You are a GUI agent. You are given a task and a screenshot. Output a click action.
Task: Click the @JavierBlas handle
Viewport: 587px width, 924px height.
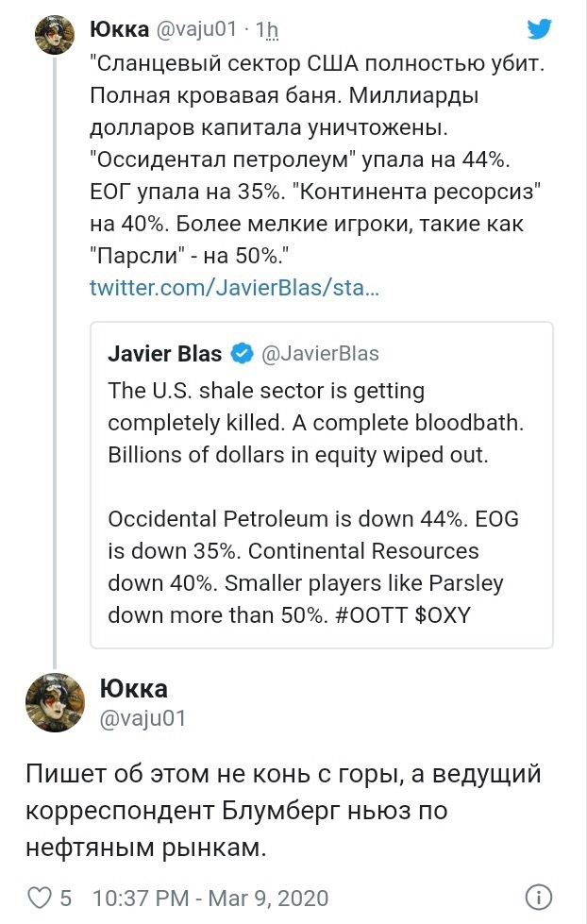coord(320,354)
